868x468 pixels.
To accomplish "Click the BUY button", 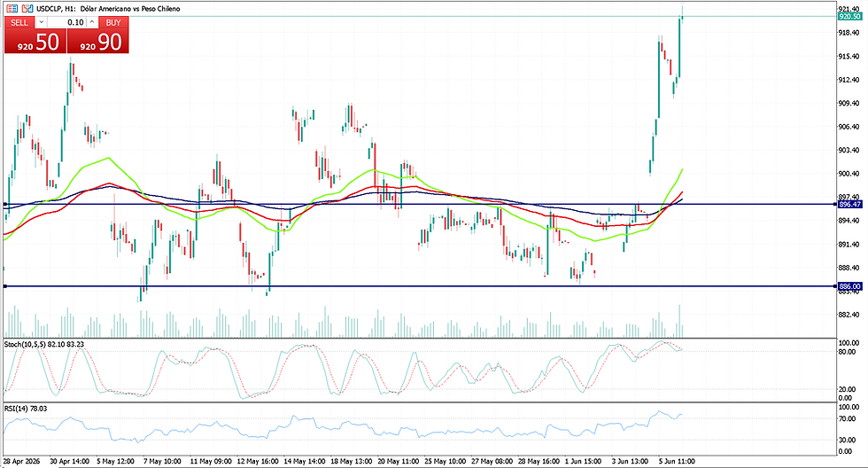I will (113, 22).
